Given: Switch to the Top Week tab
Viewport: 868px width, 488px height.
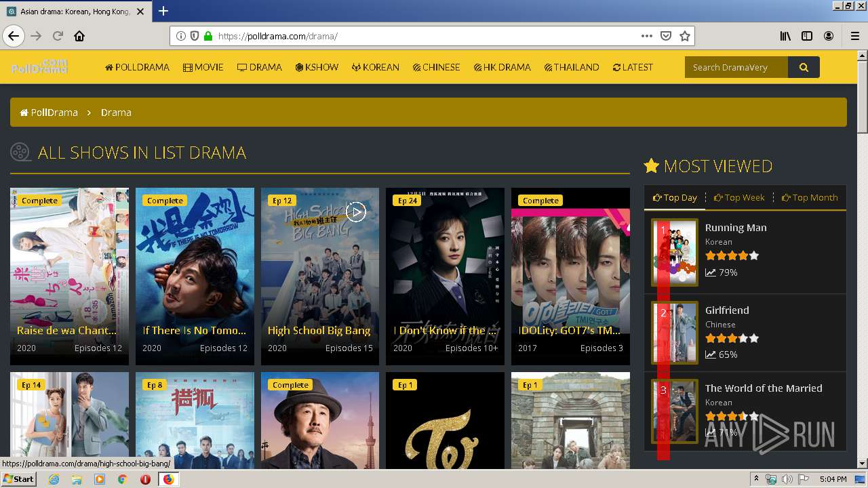Looking at the screenshot, I should (739, 197).
